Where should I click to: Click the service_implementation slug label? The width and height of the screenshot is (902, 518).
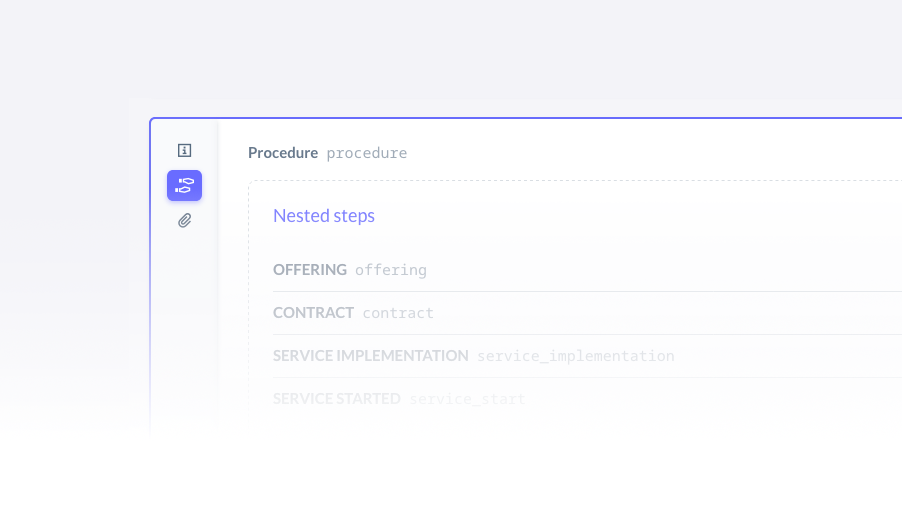(x=575, y=356)
